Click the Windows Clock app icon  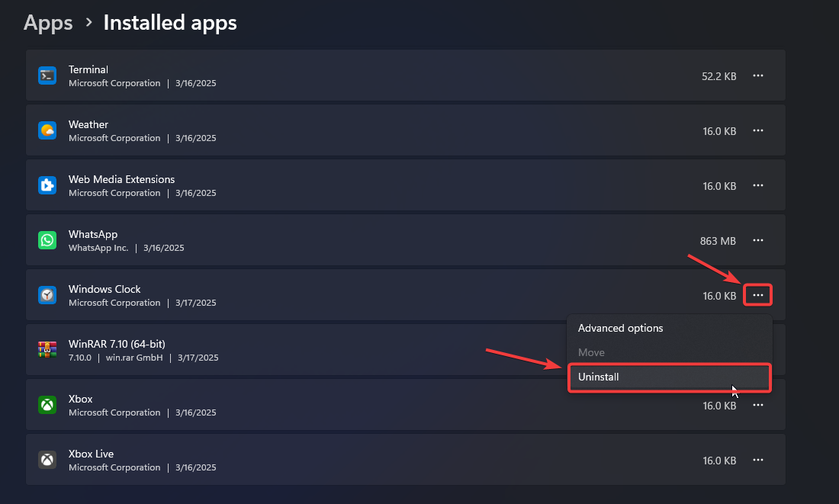point(47,295)
